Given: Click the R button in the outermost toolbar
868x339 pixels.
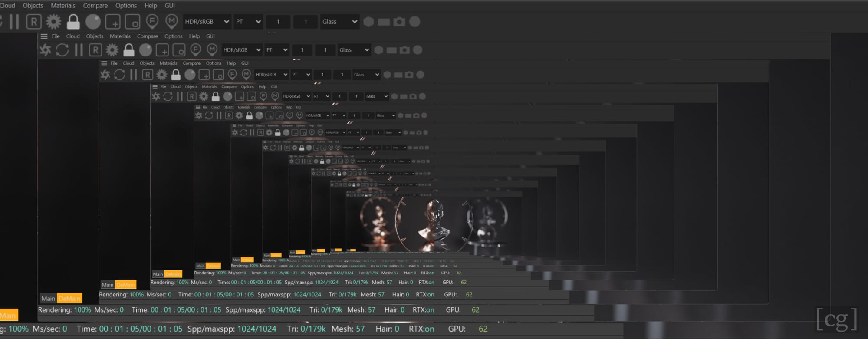Looking at the screenshot, I should tap(34, 21).
